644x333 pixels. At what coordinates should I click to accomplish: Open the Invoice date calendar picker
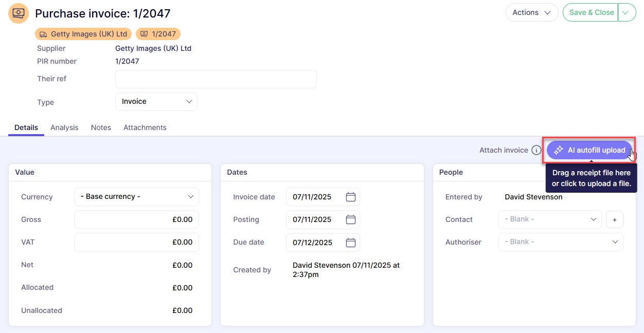(351, 197)
